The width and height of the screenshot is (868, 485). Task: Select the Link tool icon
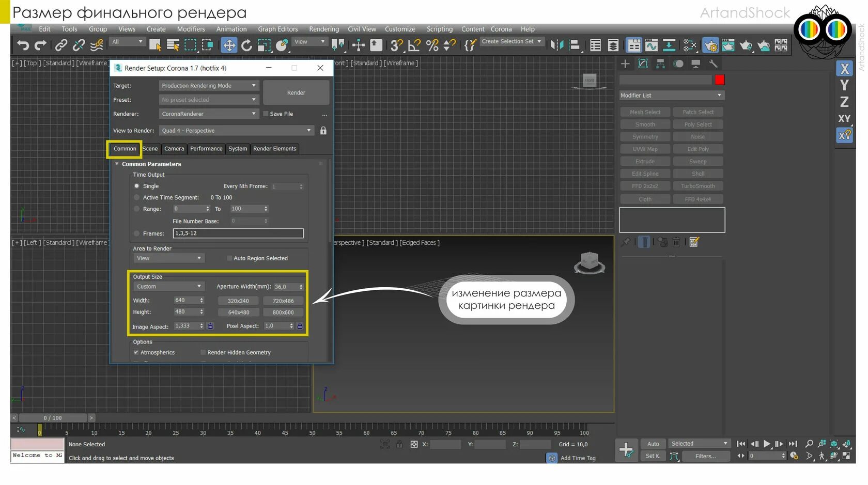tap(61, 45)
